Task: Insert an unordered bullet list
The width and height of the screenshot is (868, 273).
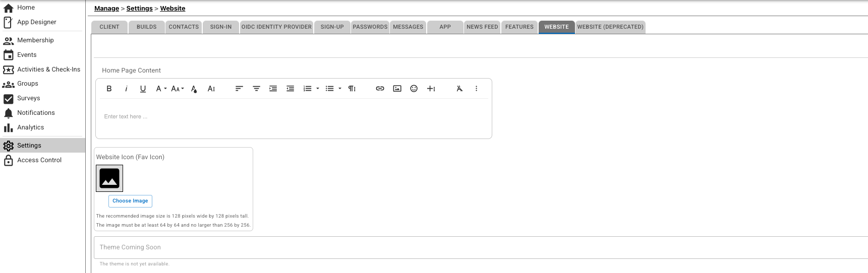Action: pyautogui.click(x=329, y=89)
